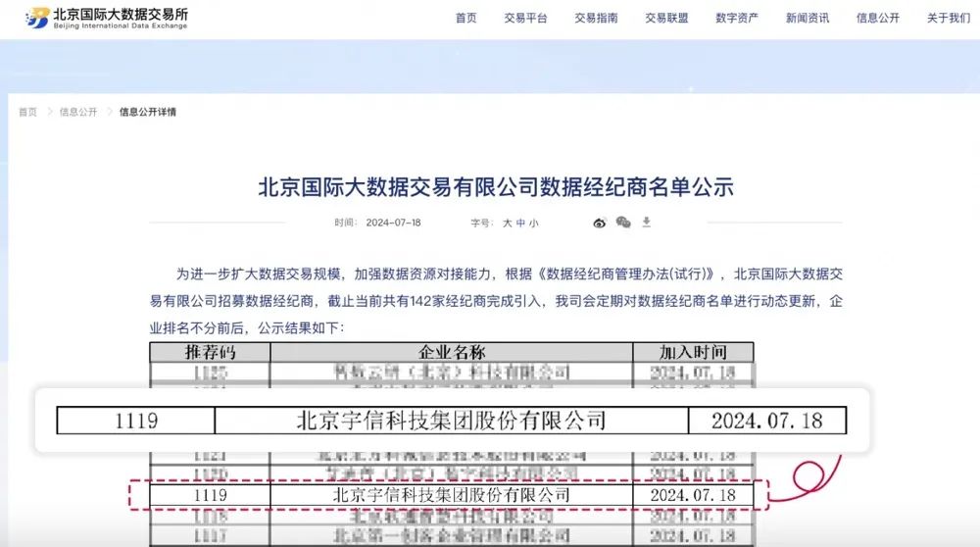This screenshot has width=980, height=547.
Task: Go to 首页 in the breadcrumb
Action: click(27, 112)
